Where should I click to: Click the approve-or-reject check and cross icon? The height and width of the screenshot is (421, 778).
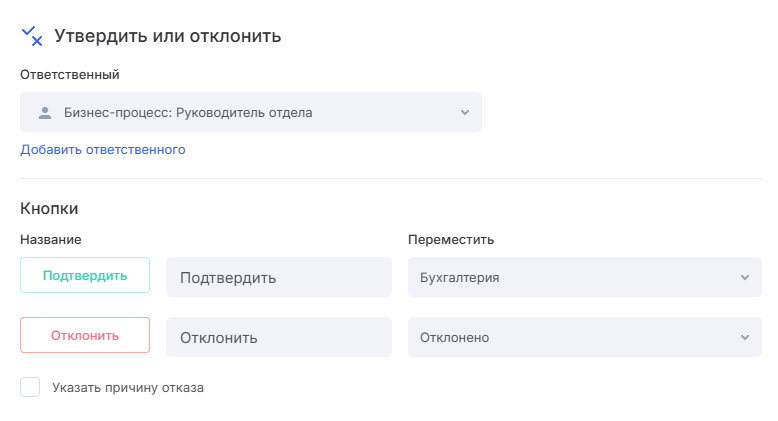(x=32, y=36)
